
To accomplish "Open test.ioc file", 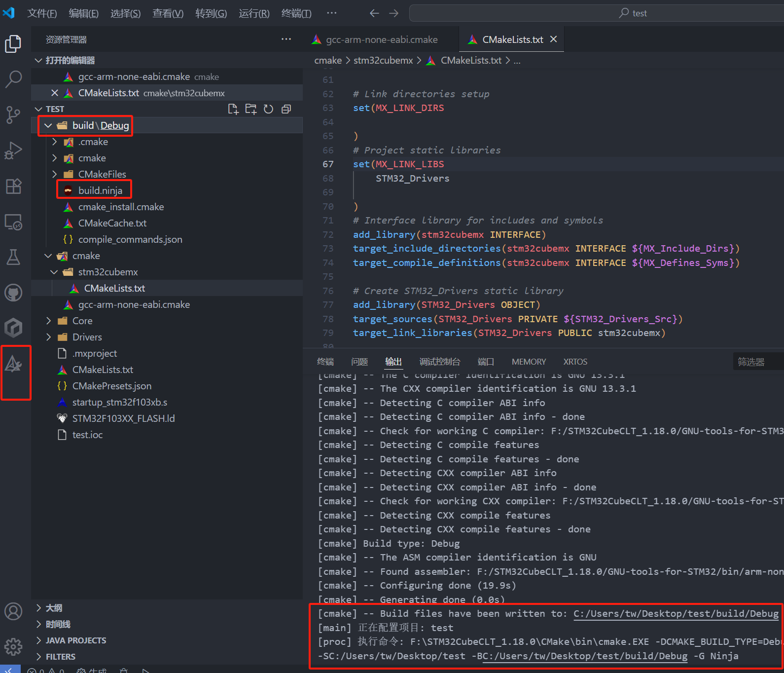I will pyautogui.click(x=87, y=435).
